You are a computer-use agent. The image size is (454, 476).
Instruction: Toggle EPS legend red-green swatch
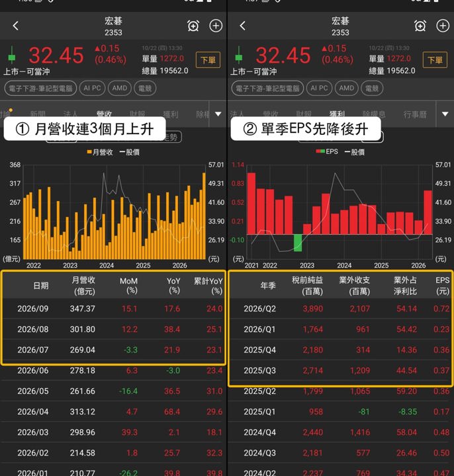click(x=320, y=151)
